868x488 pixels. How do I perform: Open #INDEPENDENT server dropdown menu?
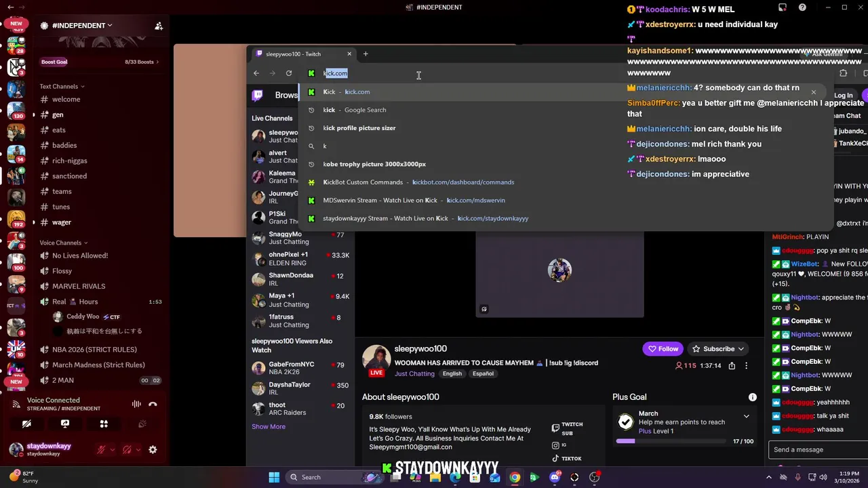point(82,26)
